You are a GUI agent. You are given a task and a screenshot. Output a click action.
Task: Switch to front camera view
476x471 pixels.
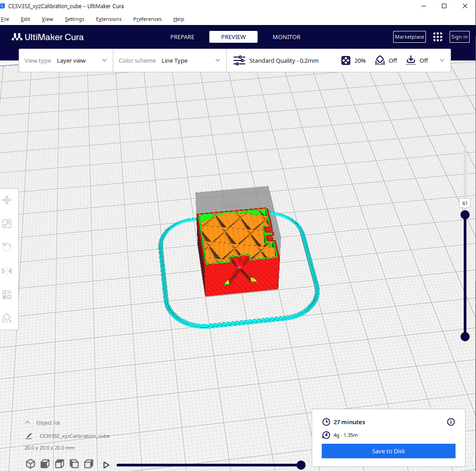coord(45,463)
